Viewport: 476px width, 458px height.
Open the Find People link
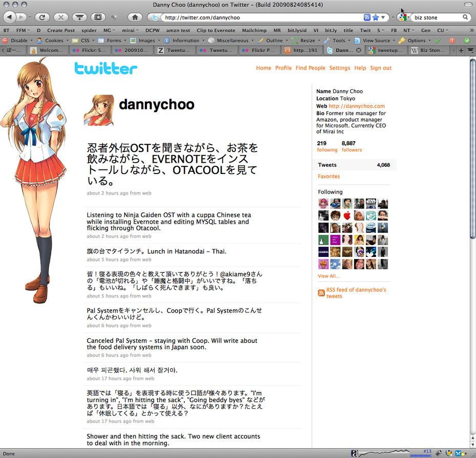tap(311, 68)
